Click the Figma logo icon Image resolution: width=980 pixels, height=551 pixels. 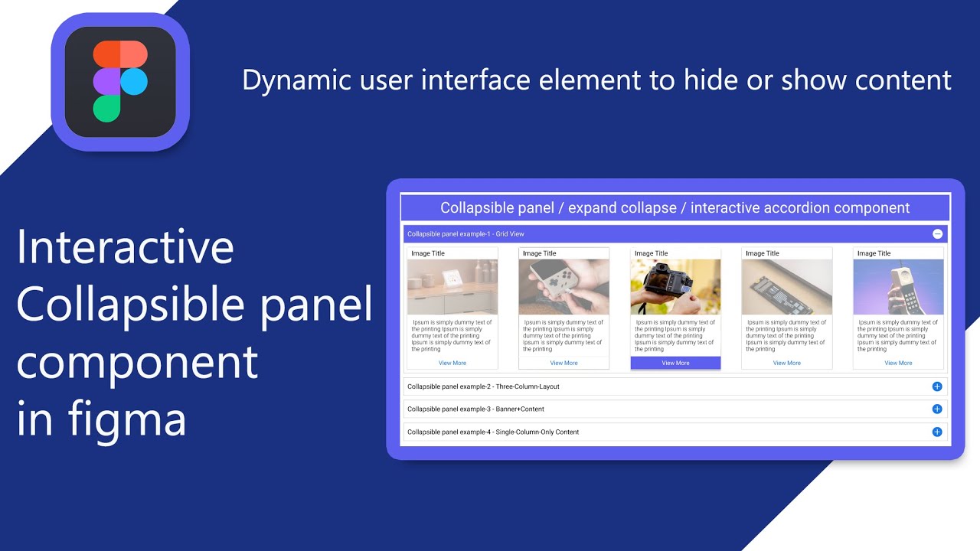coord(120,82)
